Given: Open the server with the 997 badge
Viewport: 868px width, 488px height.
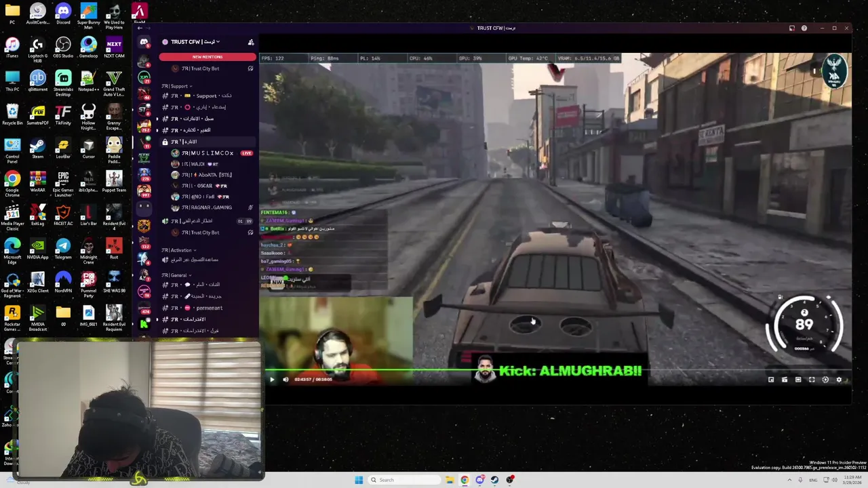Looking at the screenshot, I should [x=144, y=190].
